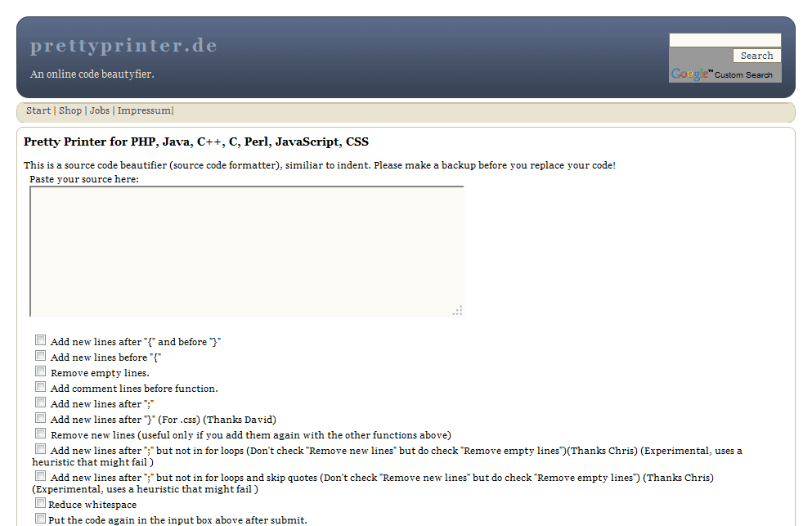
Task: Click the prettyprinter.de site title
Action: coord(123,46)
